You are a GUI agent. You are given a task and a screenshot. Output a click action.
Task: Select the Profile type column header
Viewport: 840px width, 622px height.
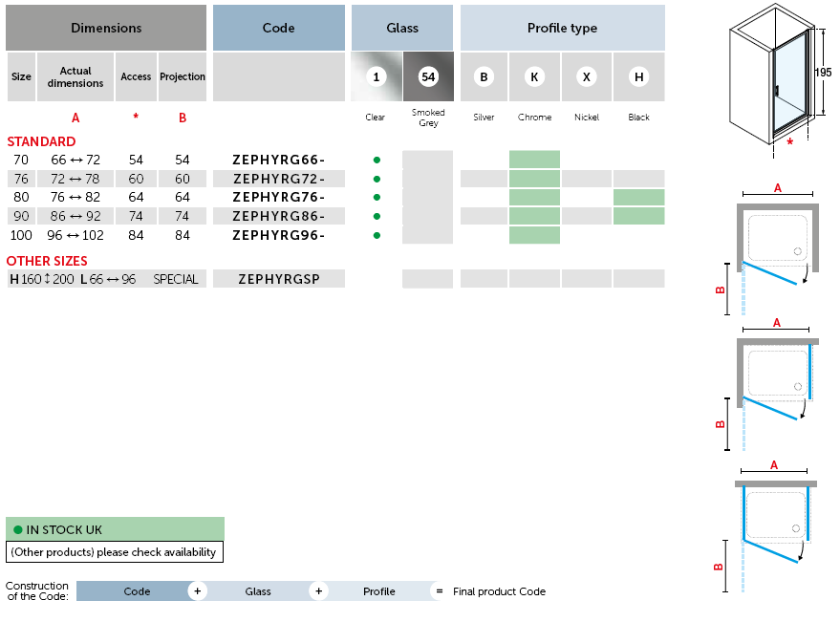(x=562, y=29)
